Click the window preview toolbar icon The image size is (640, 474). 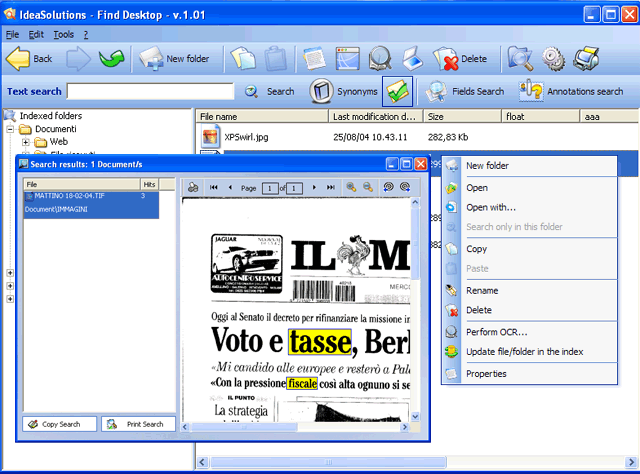(347, 59)
